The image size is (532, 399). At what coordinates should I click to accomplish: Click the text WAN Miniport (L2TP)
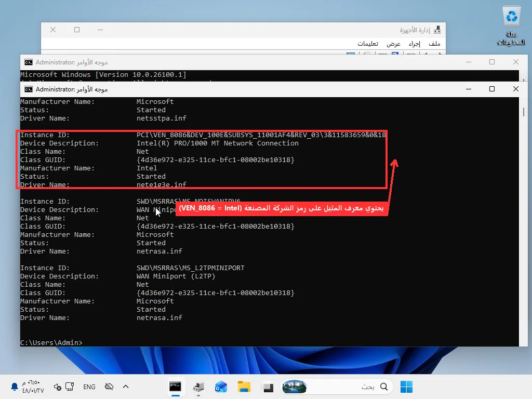coord(176,276)
